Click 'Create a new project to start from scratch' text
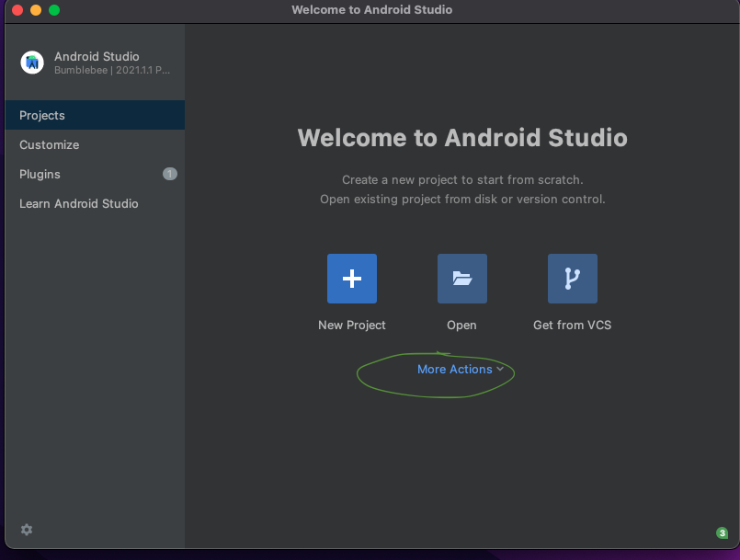 [x=462, y=180]
